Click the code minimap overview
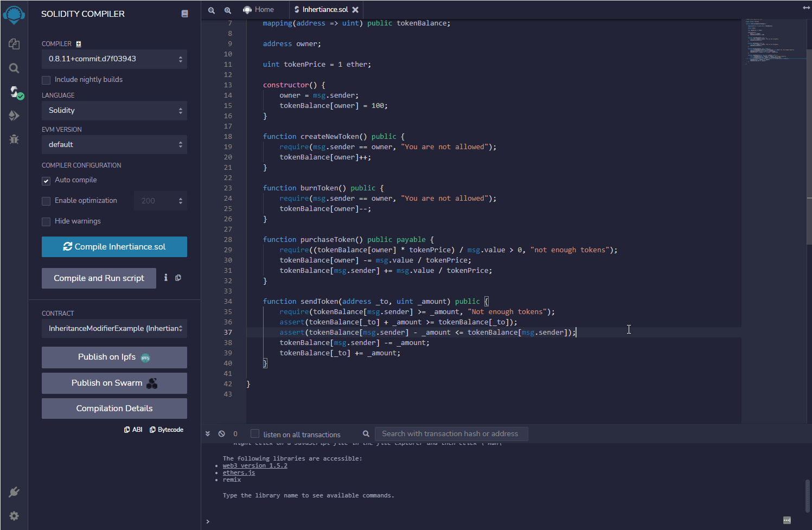This screenshot has height=530, width=812. point(774,41)
